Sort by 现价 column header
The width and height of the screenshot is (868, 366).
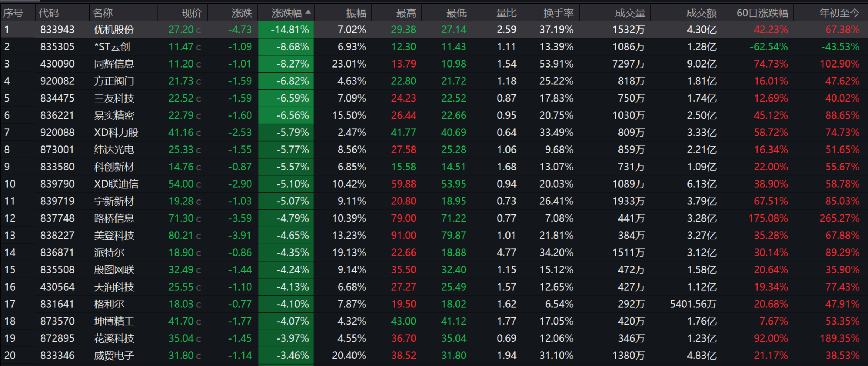(192, 13)
